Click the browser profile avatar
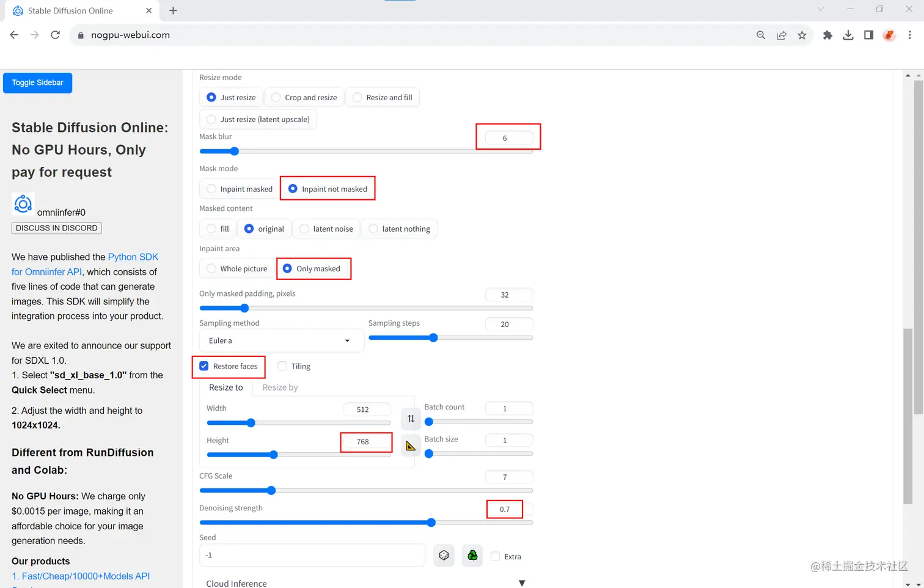This screenshot has width=924, height=588. coord(889,35)
